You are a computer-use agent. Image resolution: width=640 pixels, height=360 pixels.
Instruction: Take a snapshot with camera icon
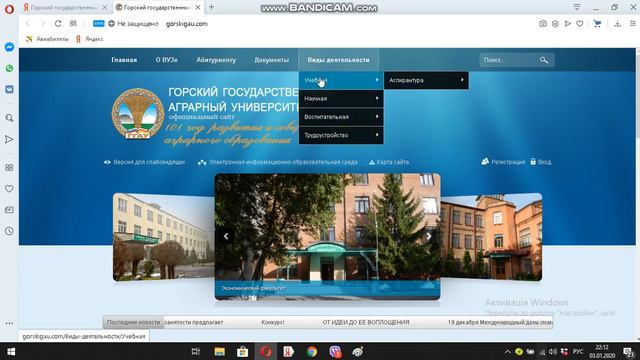(x=542, y=24)
